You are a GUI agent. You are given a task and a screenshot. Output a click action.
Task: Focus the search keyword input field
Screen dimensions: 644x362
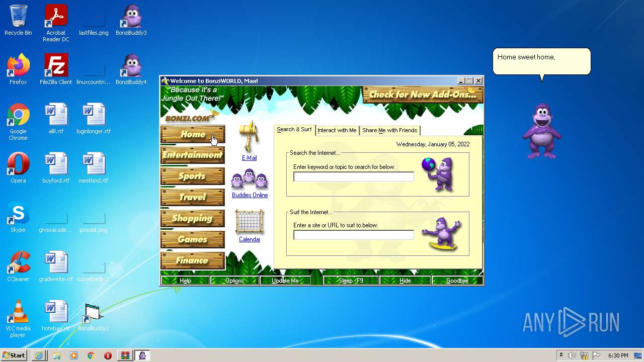pos(354,176)
